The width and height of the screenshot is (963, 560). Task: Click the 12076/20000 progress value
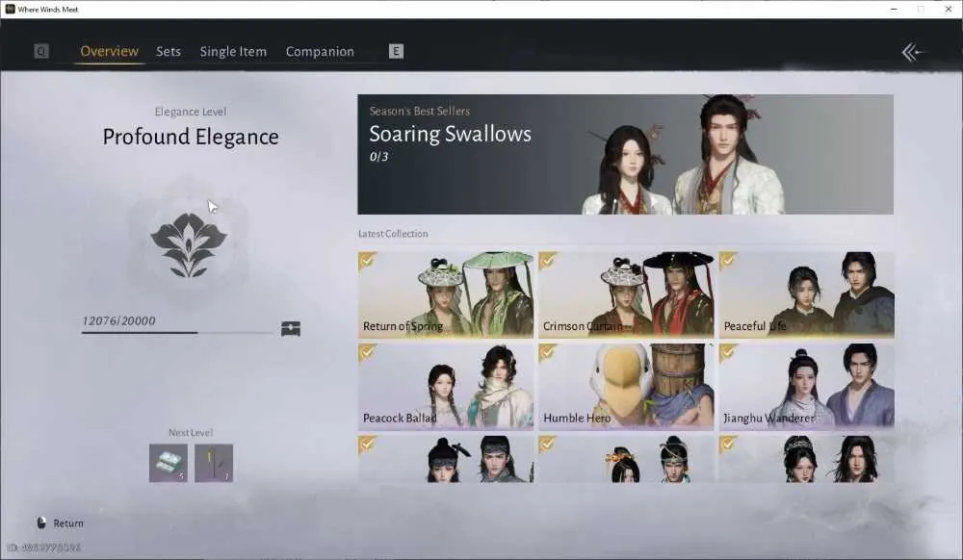[118, 320]
